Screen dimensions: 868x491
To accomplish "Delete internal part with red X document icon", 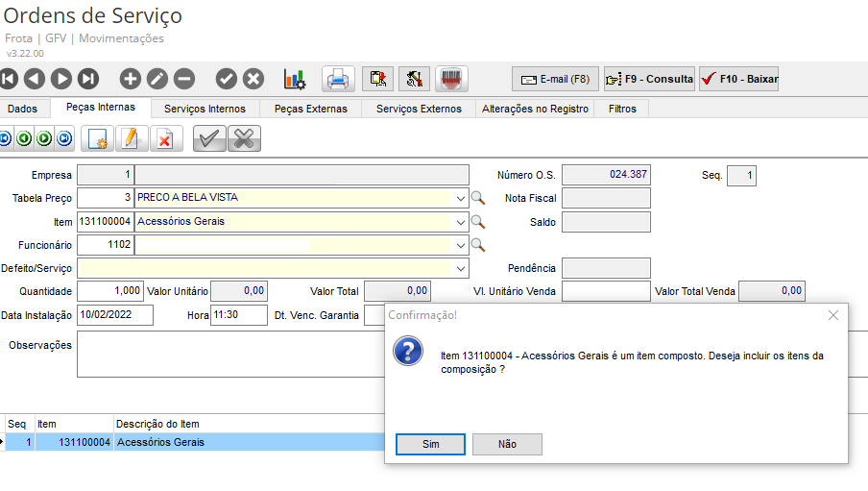I will point(165,138).
